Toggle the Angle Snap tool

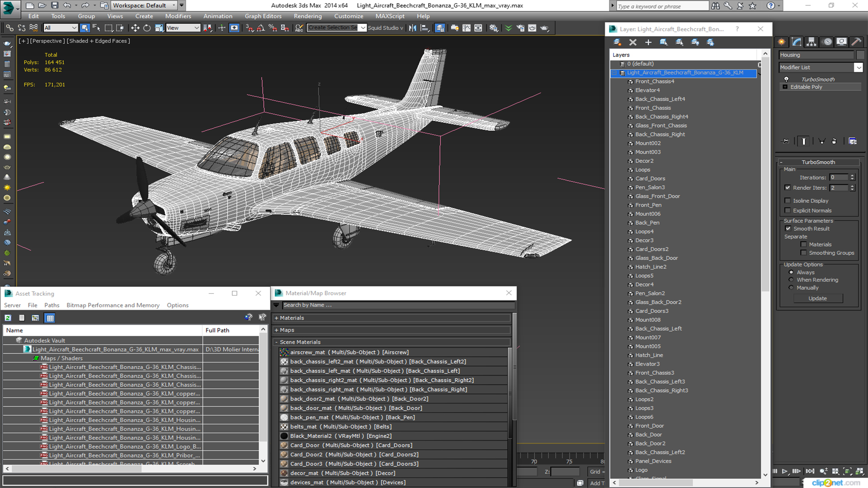(261, 28)
